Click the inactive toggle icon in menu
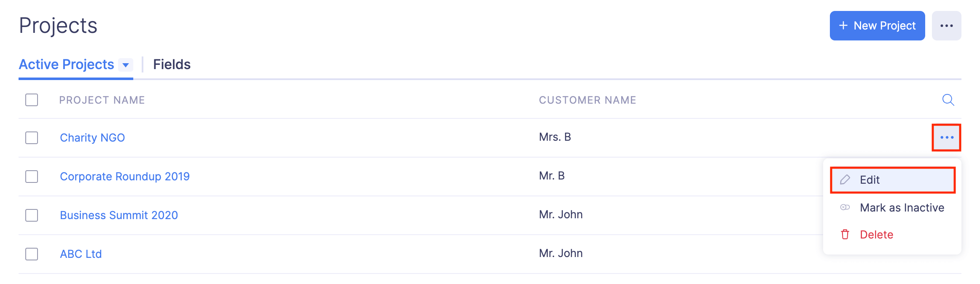Image resolution: width=980 pixels, height=284 pixels. click(845, 207)
